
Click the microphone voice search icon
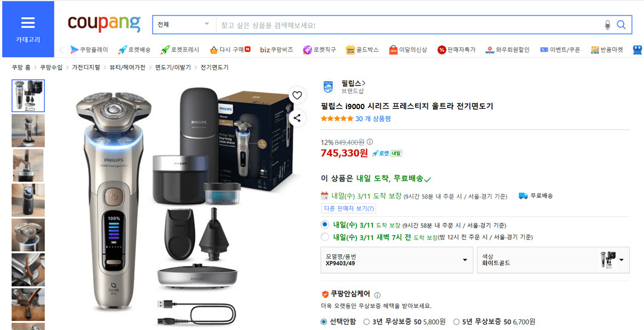coord(608,25)
